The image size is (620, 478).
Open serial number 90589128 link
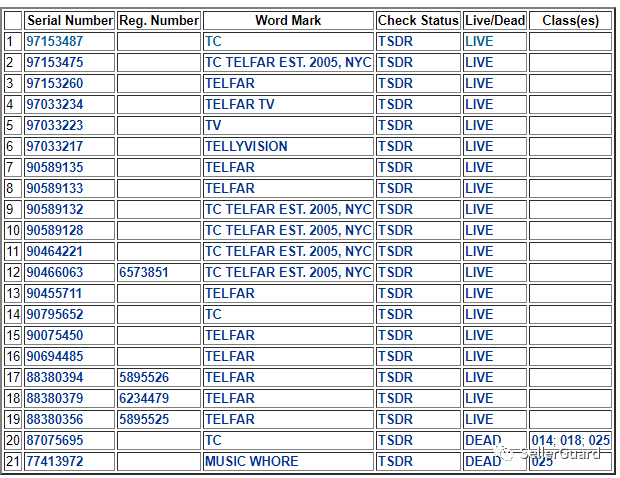[x=55, y=230]
